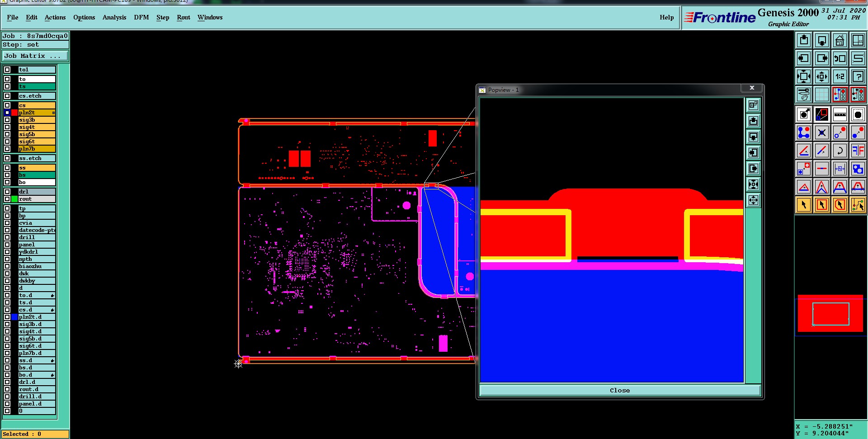Viewport: 868px width, 439px height.
Task: Toggle the rout layer checkbox
Action: click(x=7, y=199)
